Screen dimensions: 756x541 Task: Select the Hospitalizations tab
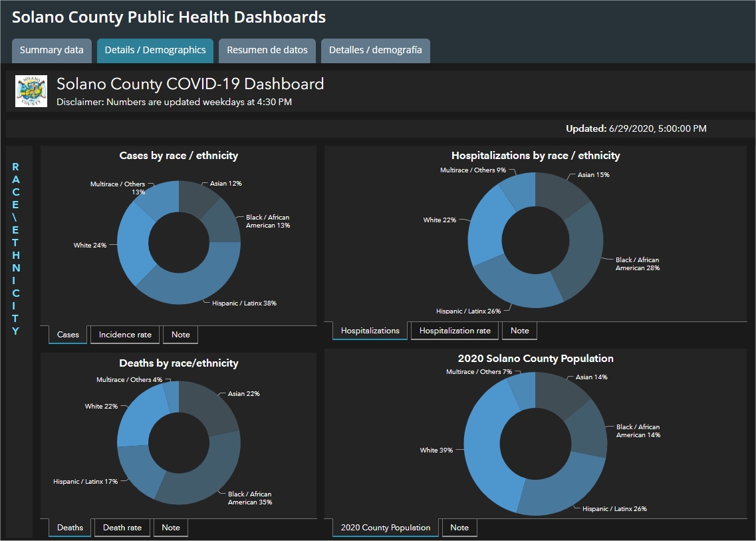(370, 331)
